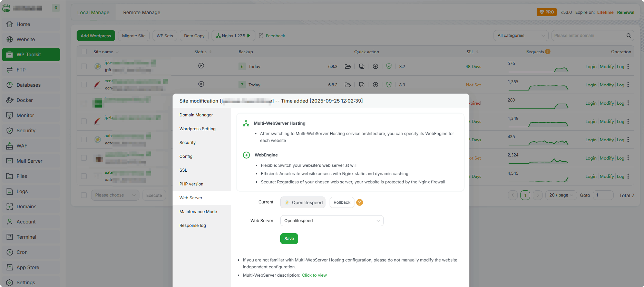Open Maintenance Mode in site modification menu
644x287 pixels.
pos(198,212)
